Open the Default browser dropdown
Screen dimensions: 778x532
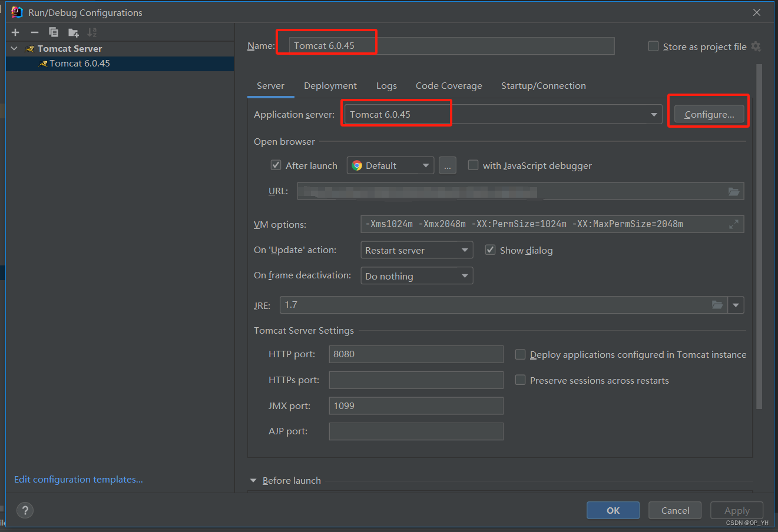click(390, 165)
